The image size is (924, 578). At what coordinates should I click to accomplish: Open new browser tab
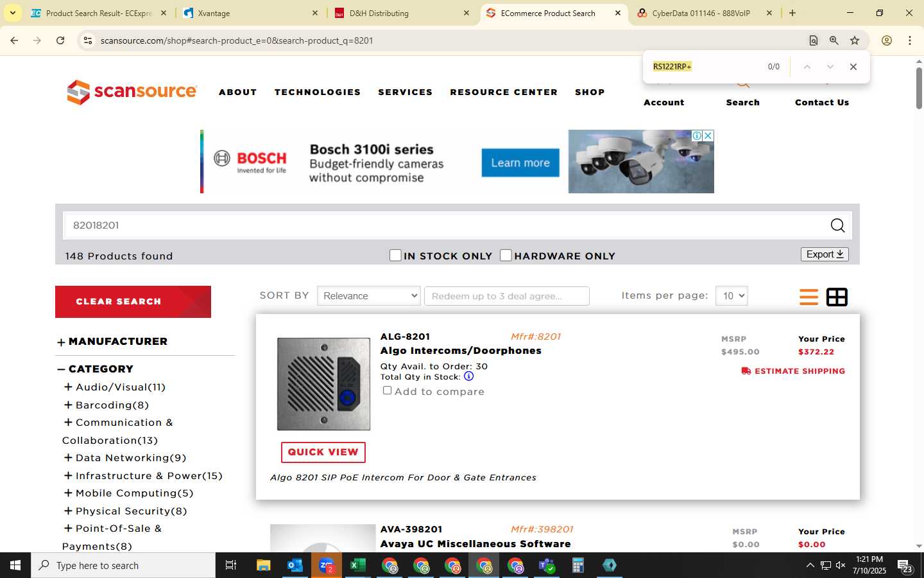coord(792,13)
